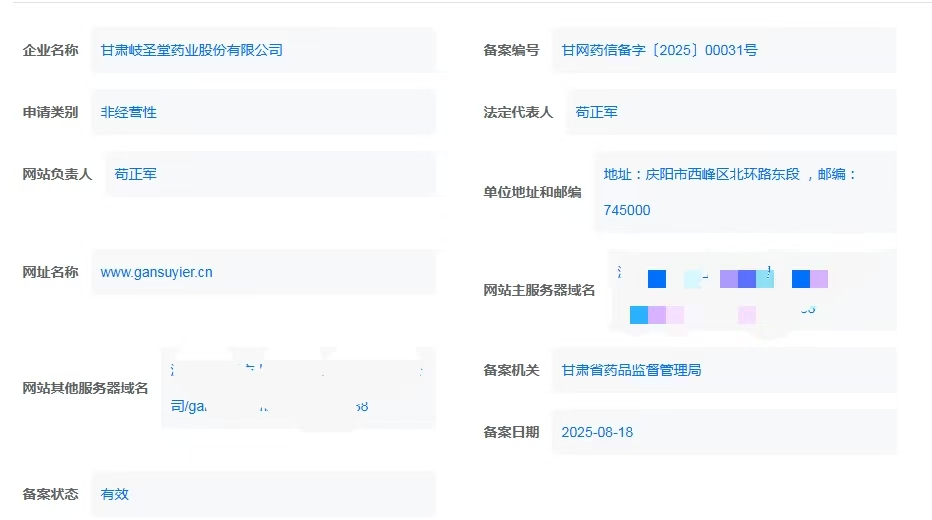Click the 法定代表人 label
Image resolution: width=932 pixels, height=520 pixels.
[518, 112]
